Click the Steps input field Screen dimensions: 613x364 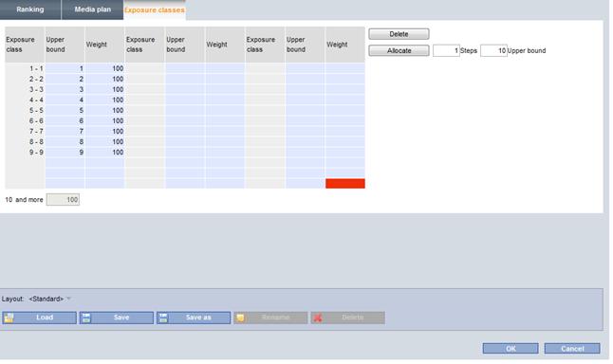click(446, 50)
